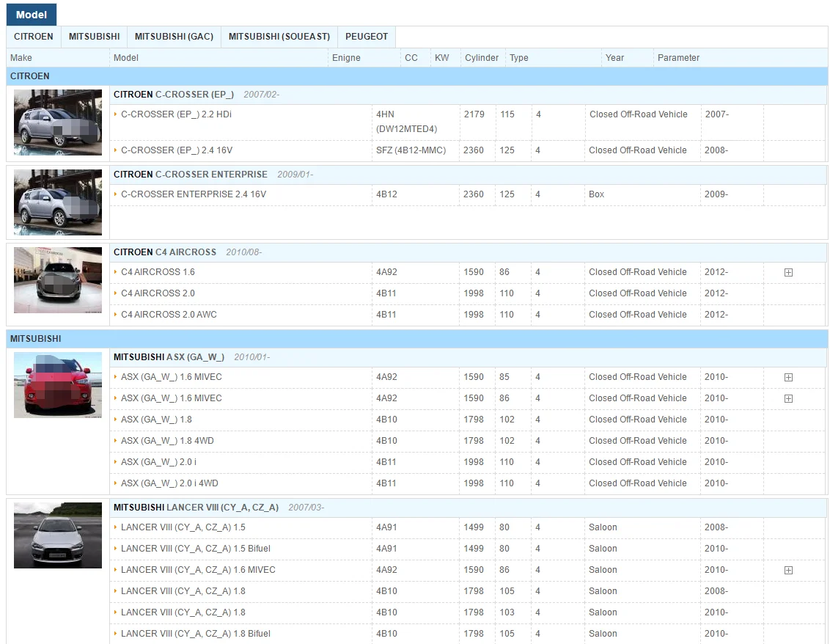Open the ASX (GA_W_) 1.8 4WD link
The image size is (830, 644).
(167, 441)
